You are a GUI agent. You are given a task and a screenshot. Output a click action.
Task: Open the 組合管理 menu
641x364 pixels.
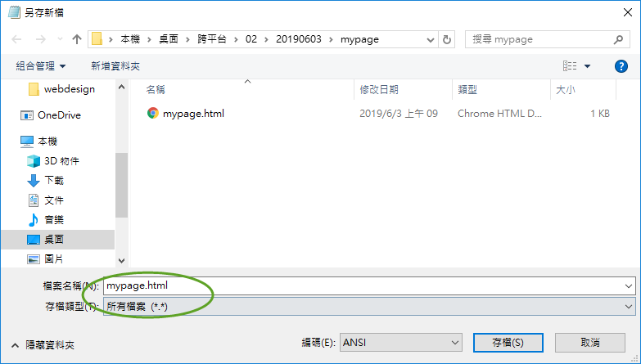[40, 66]
